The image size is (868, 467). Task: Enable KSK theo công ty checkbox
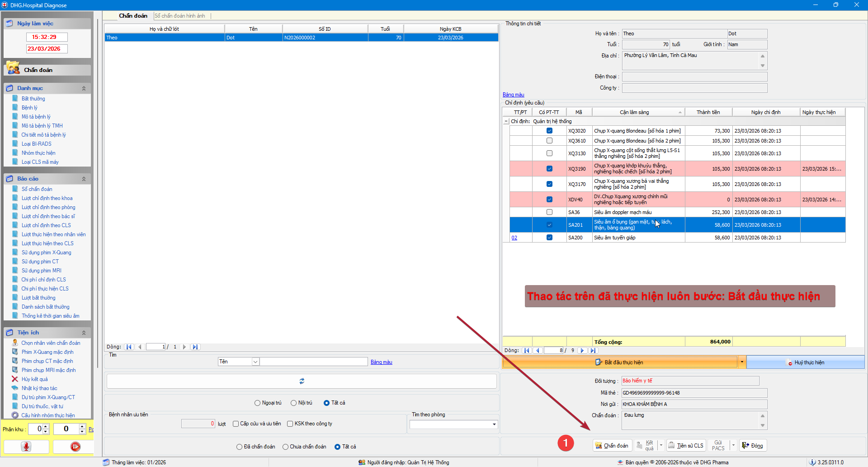pyautogui.click(x=290, y=424)
